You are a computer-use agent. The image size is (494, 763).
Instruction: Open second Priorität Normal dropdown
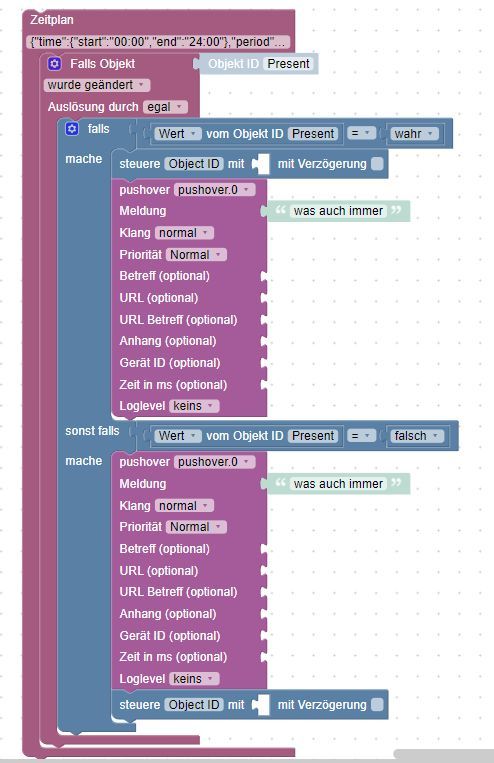[x=196, y=527]
